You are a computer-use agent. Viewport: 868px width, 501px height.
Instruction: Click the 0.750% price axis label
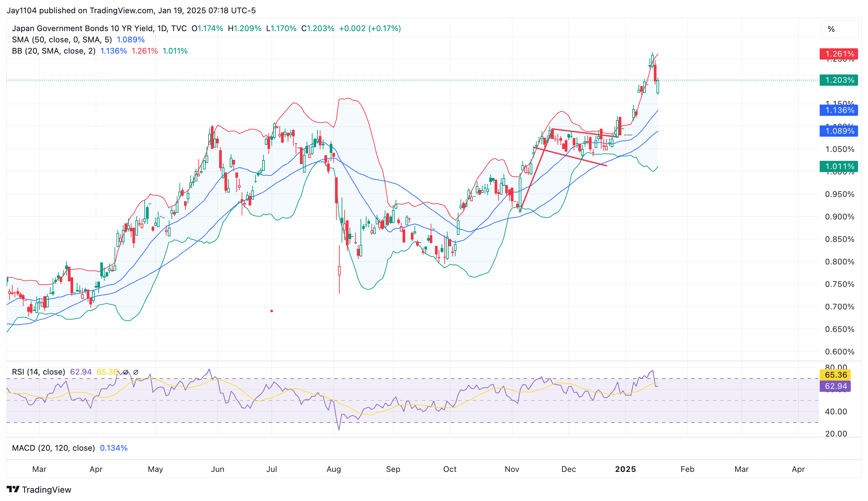(x=840, y=284)
